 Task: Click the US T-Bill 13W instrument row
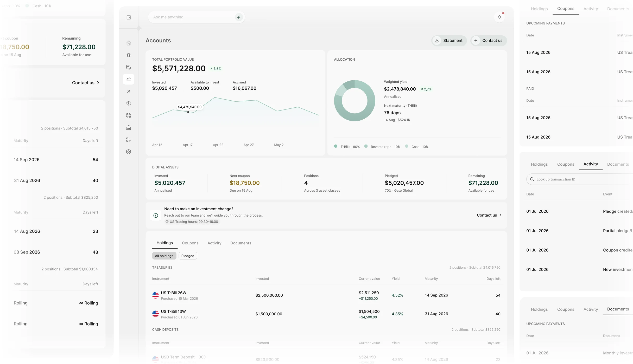tap(326, 314)
